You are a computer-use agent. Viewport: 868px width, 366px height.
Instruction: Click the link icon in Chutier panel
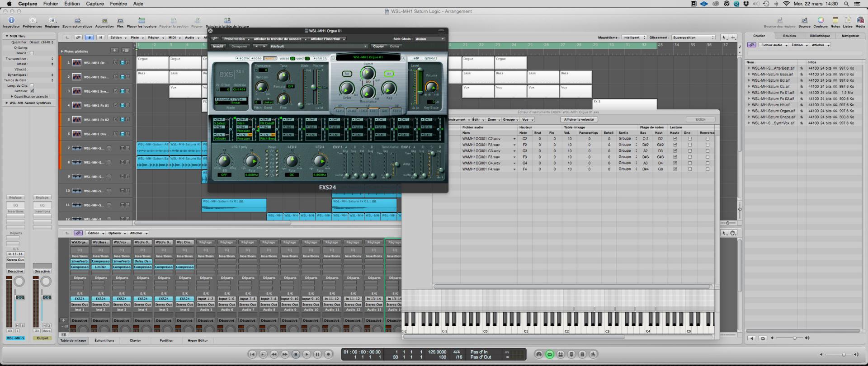tap(751, 45)
